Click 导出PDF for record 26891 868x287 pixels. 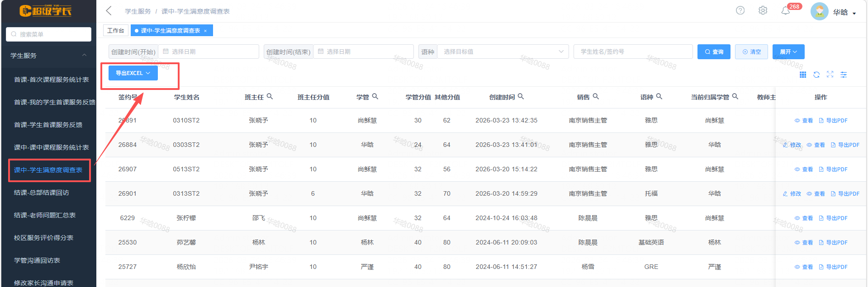(x=833, y=121)
